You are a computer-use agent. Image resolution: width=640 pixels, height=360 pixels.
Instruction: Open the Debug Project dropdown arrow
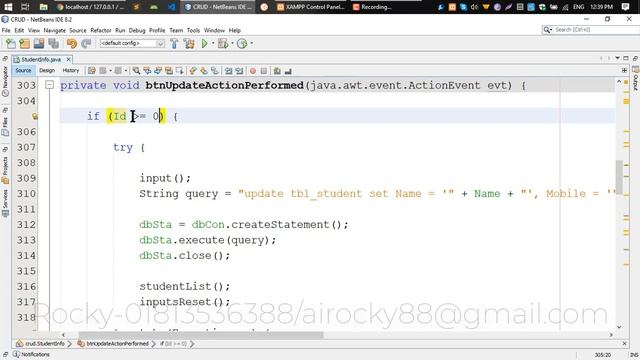(232, 43)
